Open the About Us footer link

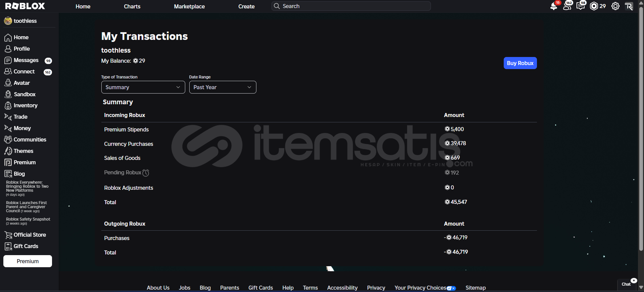point(158,288)
